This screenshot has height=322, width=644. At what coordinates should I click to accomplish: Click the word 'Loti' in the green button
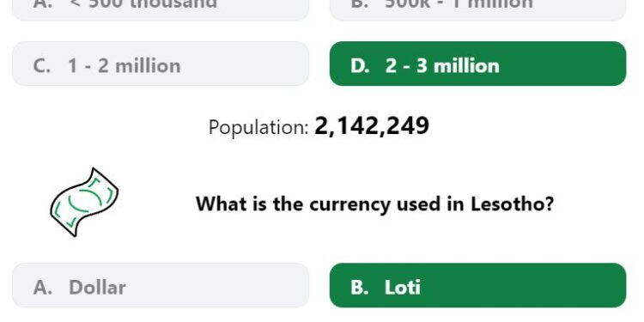point(403,287)
